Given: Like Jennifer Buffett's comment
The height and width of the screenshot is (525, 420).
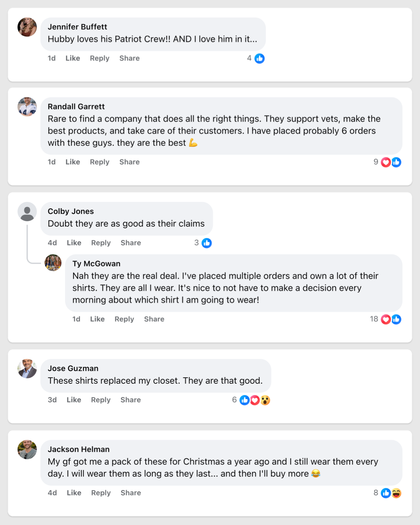Looking at the screenshot, I should [73, 58].
